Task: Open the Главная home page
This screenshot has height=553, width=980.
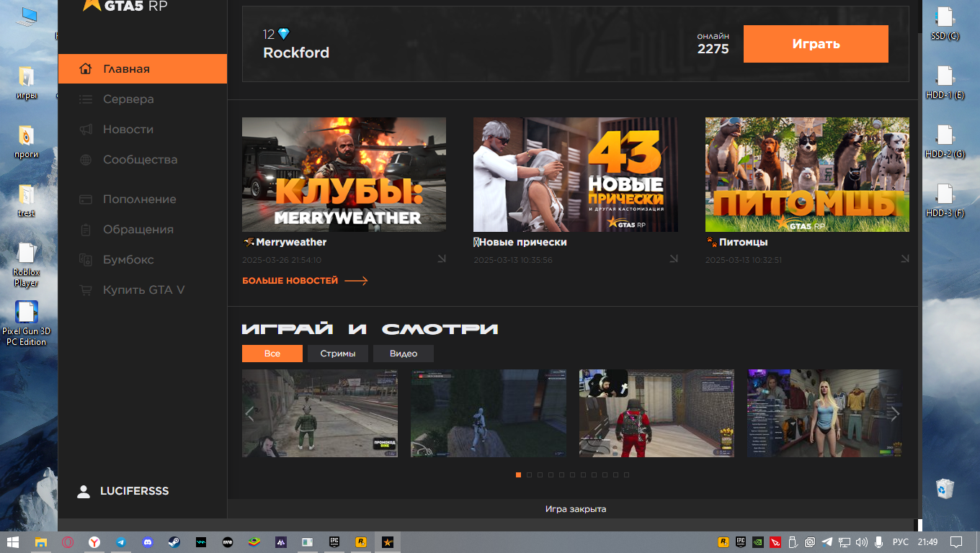Action: tap(143, 69)
